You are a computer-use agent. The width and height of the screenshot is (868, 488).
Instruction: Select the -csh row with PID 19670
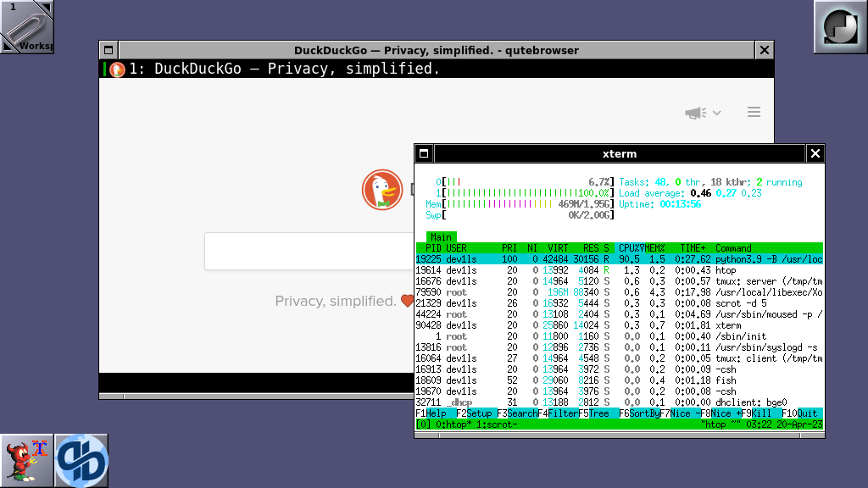point(620,391)
